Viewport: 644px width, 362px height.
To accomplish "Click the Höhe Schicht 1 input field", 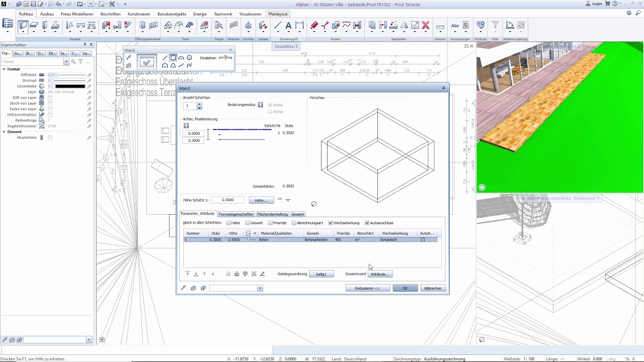I will point(227,200).
